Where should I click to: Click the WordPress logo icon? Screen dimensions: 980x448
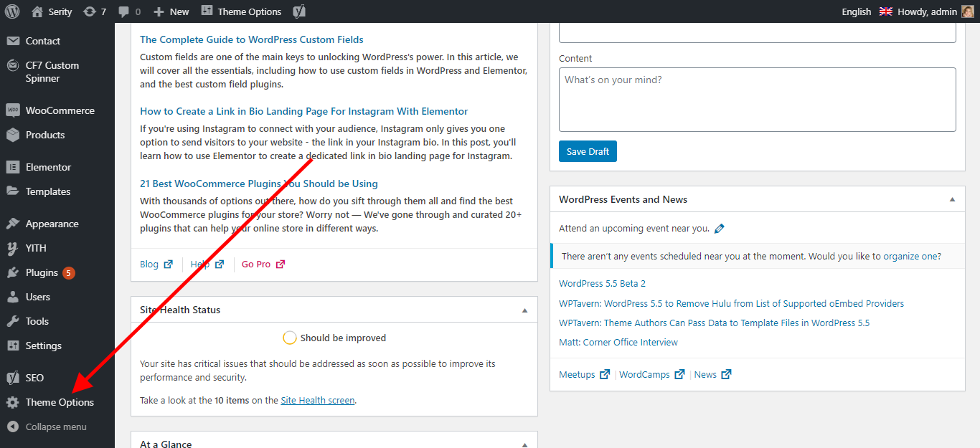point(11,11)
